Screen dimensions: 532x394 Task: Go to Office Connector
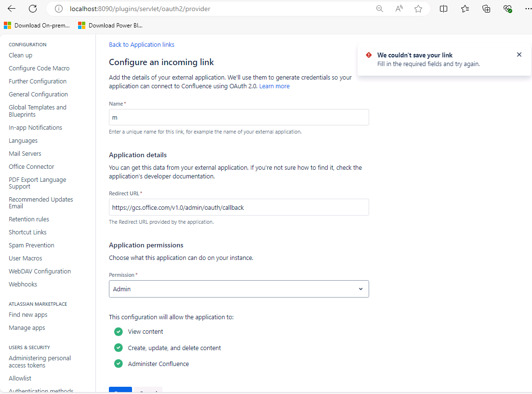coord(31,167)
